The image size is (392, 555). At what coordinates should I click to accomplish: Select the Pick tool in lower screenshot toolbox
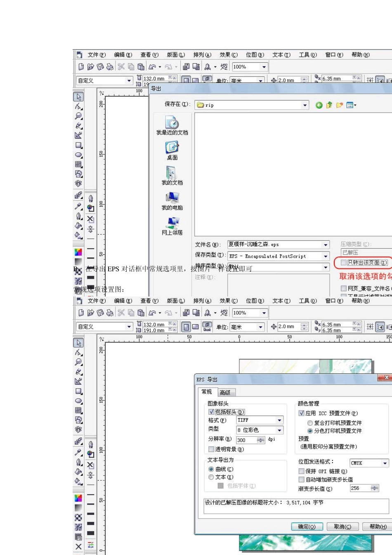click(78, 343)
